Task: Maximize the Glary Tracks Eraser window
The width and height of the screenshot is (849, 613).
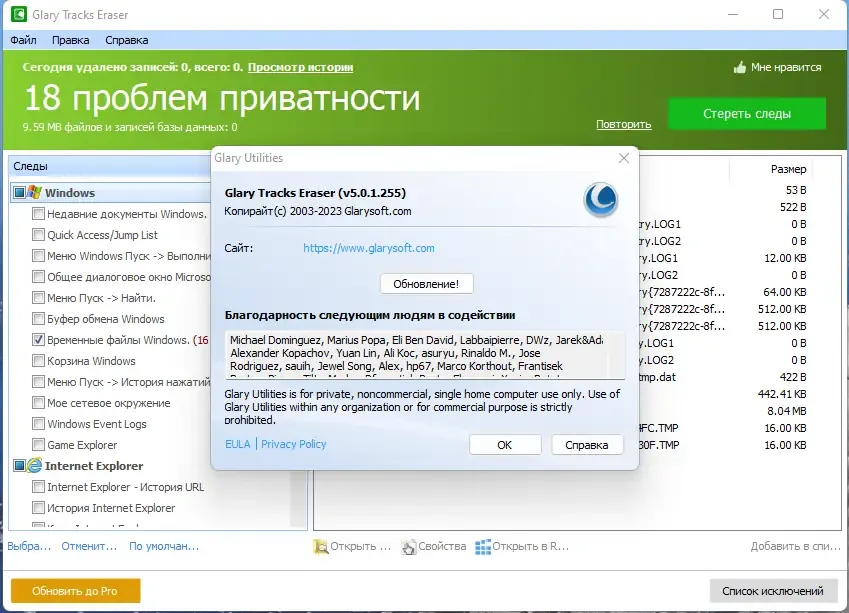Action: tap(778, 14)
